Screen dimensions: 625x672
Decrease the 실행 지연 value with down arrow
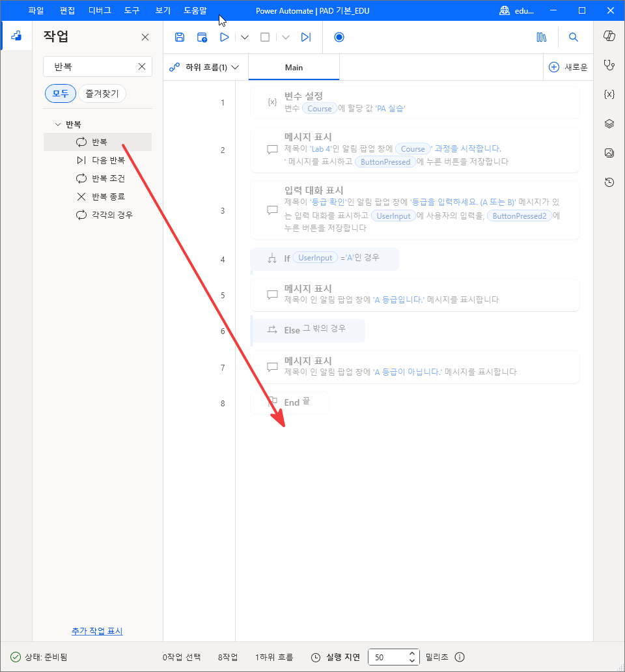(411, 660)
